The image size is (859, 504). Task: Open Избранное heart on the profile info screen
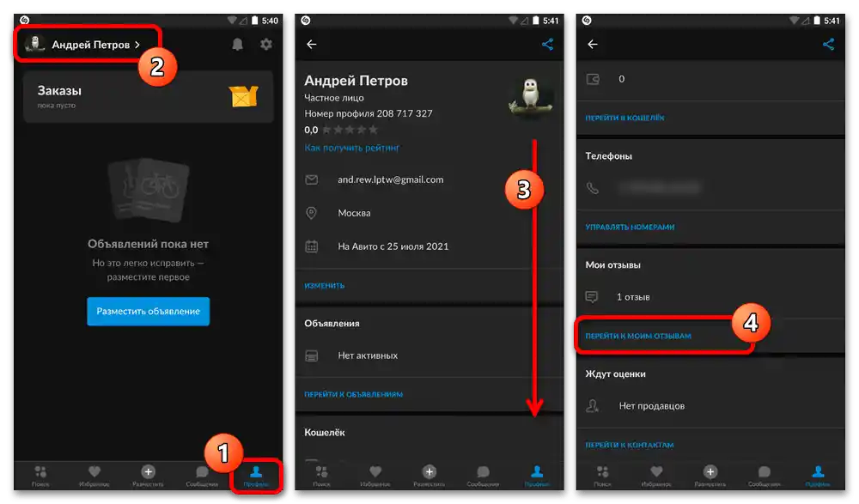(x=375, y=476)
